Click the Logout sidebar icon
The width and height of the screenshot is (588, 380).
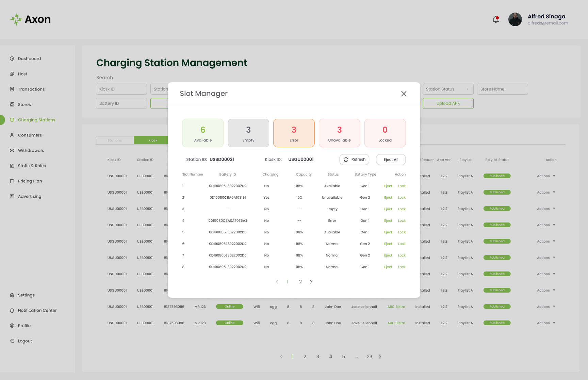(x=12, y=341)
